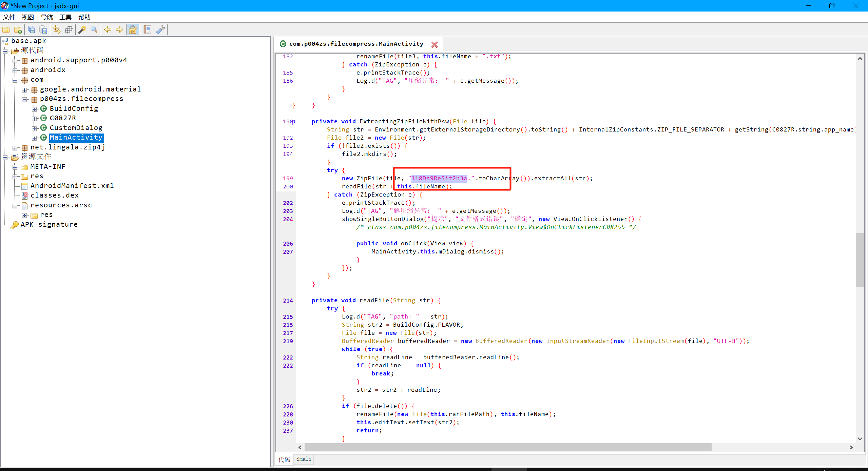
Task: Collapse the p004zs.filecompress package
Action: 24,99
